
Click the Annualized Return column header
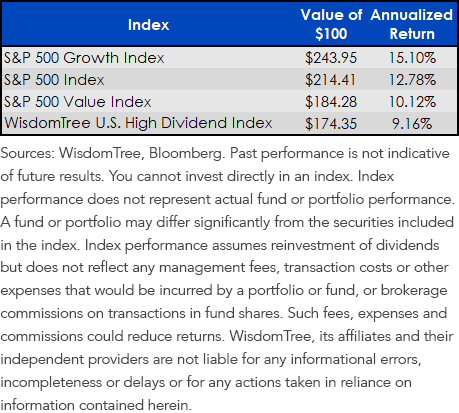[x=412, y=24]
